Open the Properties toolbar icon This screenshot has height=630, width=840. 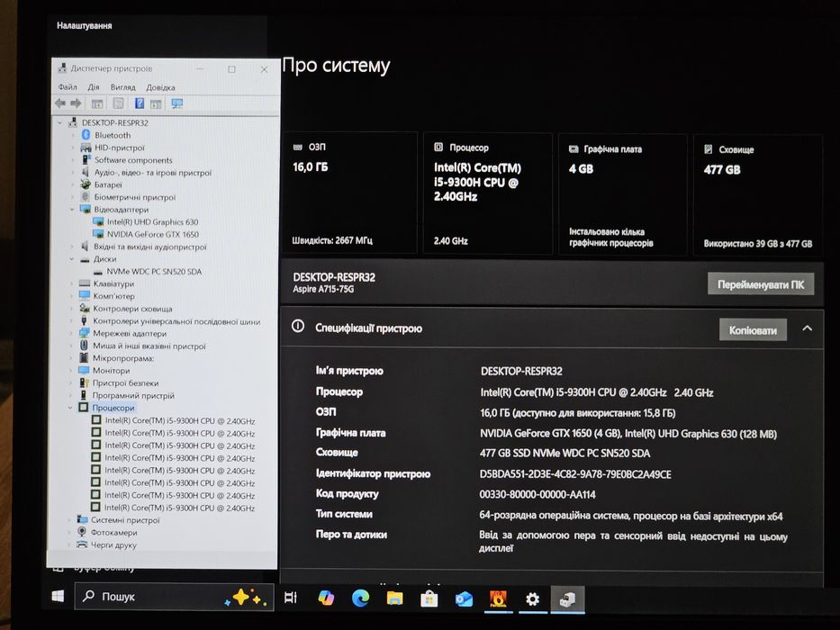[119, 103]
